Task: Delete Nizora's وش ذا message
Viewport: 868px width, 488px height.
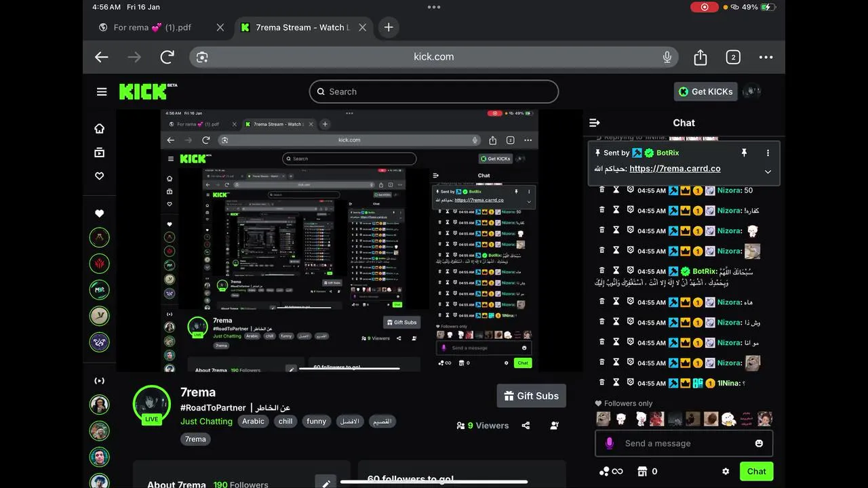Action: click(x=601, y=323)
